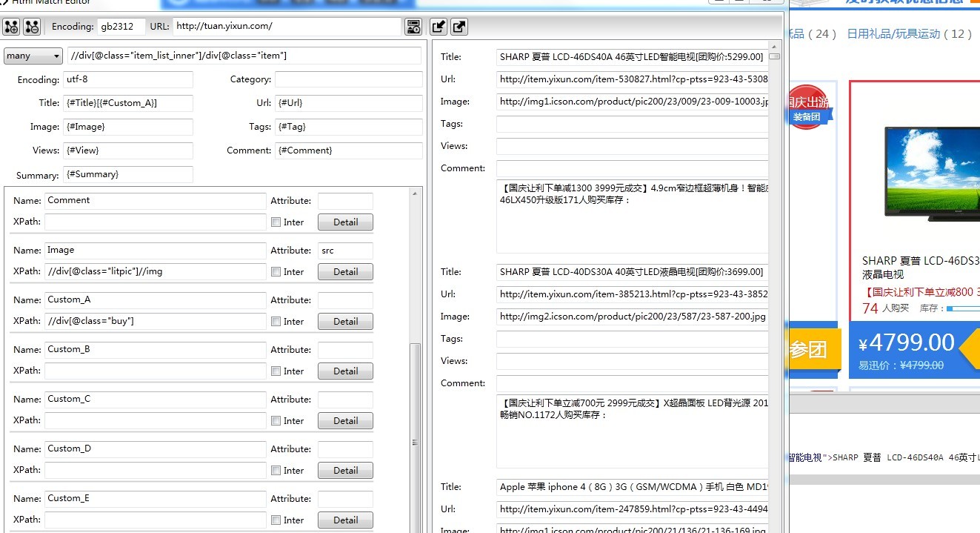
Task: Open Detail for the Custom_C rule
Action: (345, 420)
